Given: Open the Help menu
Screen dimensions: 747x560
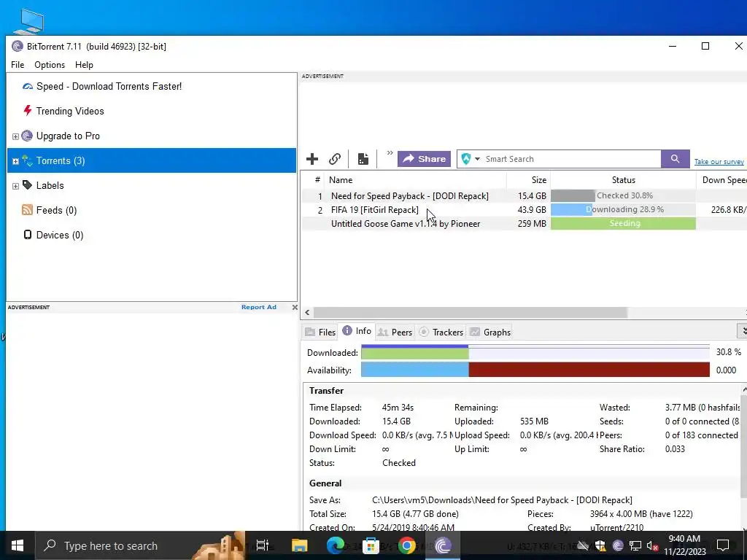Looking at the screenshot, I should point(85,65).
